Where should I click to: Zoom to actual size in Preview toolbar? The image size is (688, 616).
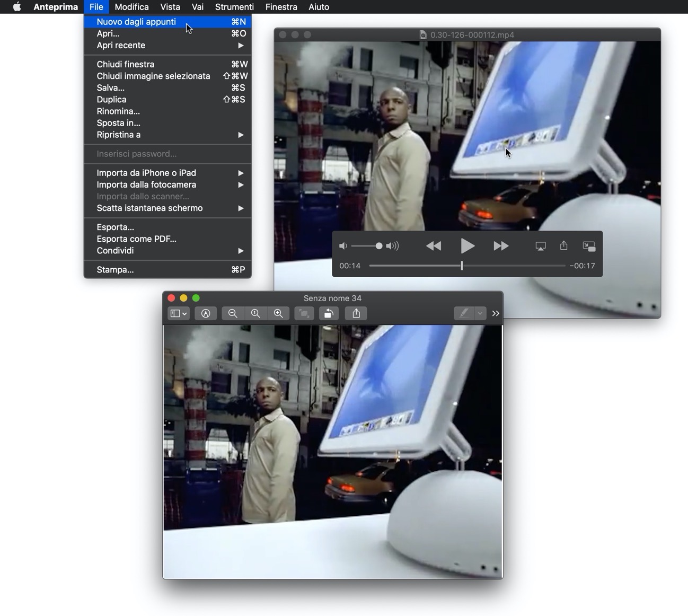[255, 314]
